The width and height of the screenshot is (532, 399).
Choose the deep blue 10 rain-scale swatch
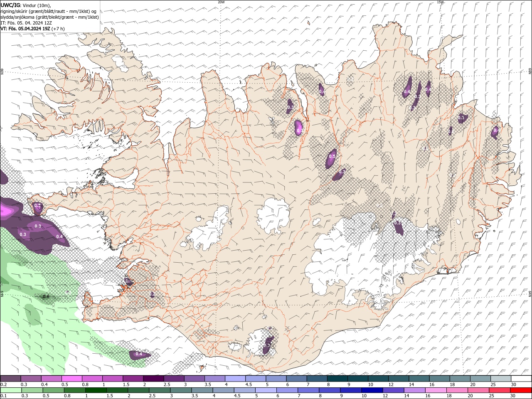(x=372, y=390)
